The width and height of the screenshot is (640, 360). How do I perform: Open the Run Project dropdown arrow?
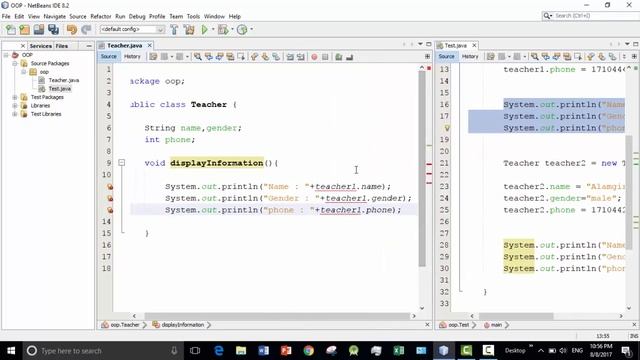coord(213,29)
